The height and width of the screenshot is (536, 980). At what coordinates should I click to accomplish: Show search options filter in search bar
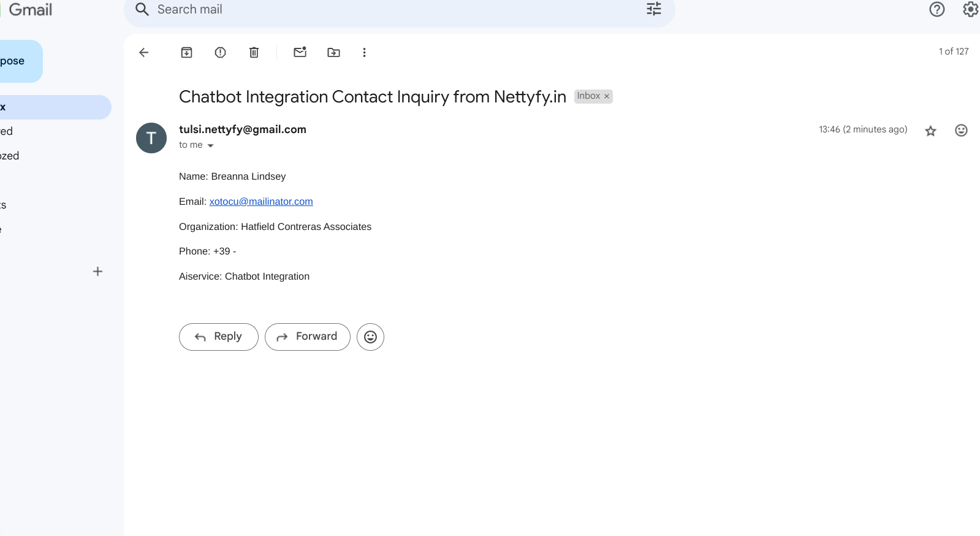coord(654,9)
